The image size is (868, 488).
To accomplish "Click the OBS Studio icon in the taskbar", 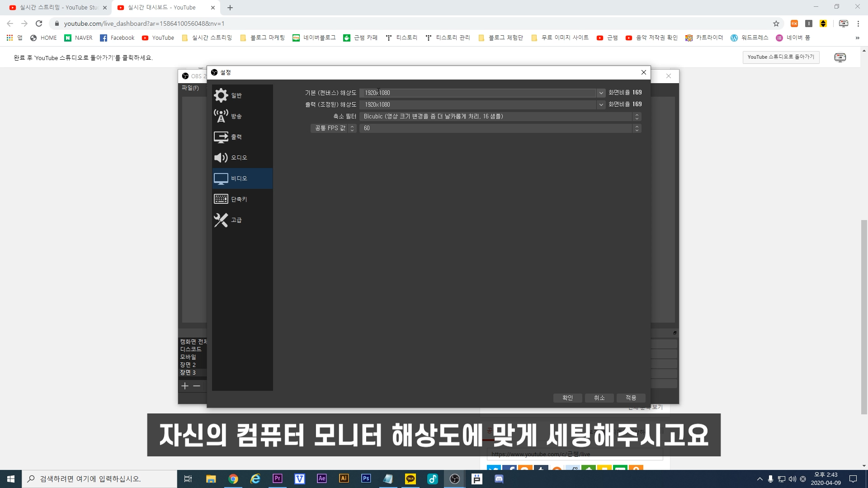I will click(454, 479).
